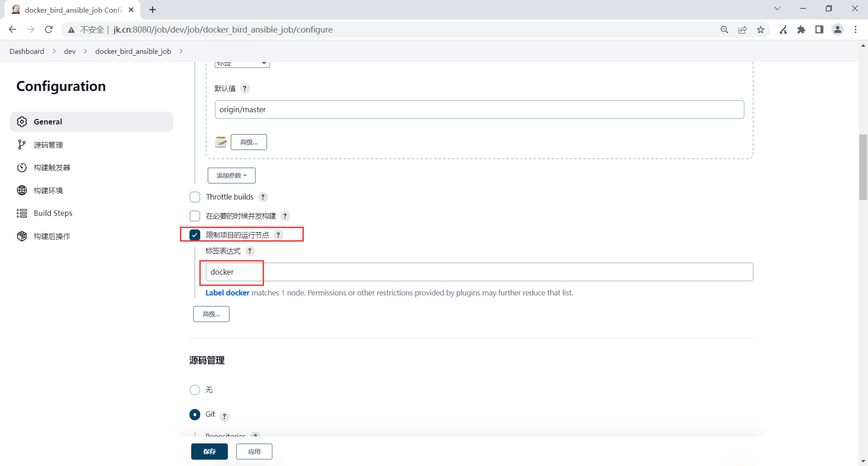
Task: Click the 默认值 origin/master input field
Action: coord(479,109)
